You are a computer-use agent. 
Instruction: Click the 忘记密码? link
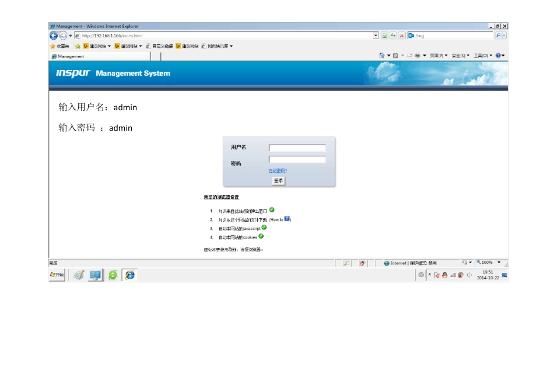(x=278, y=171)
